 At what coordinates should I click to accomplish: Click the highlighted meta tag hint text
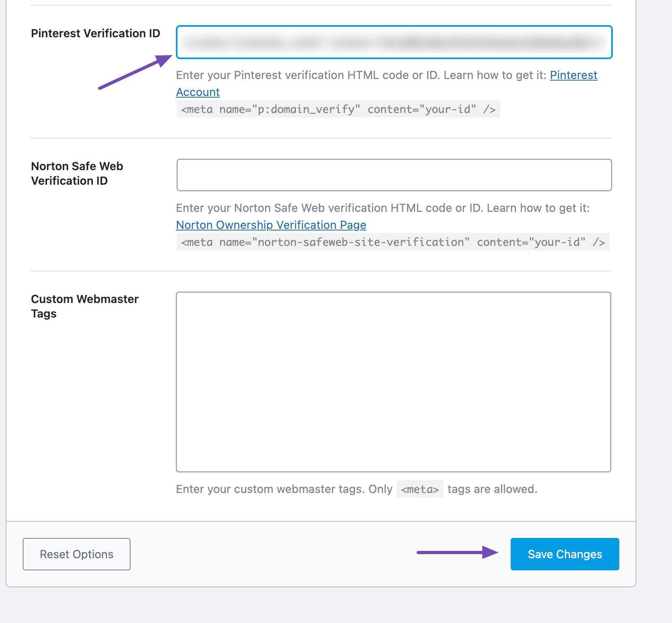pos(420,489)
